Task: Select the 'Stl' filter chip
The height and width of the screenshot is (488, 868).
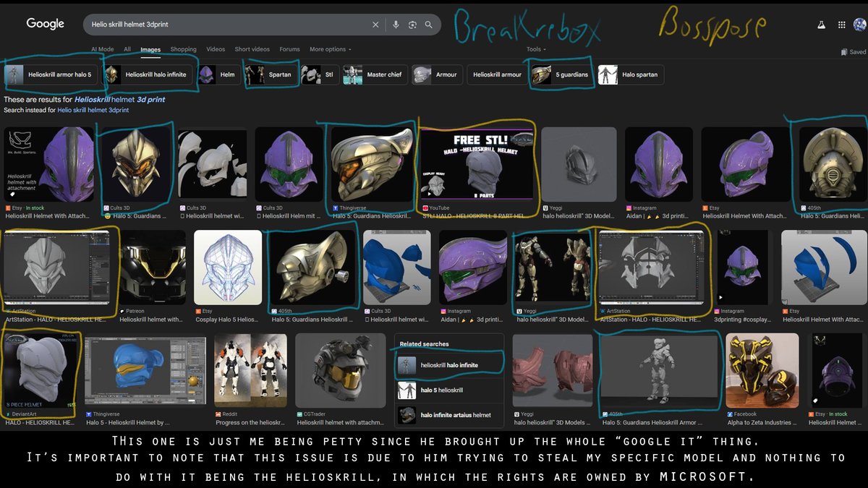Action: [x=319, y=74]
